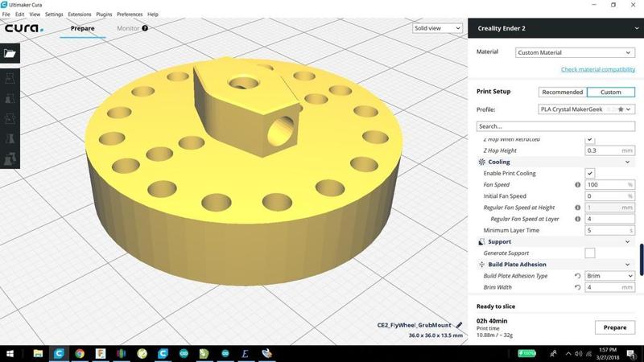Switch Print Setup to Recommended mode

(x=562, y=93)
